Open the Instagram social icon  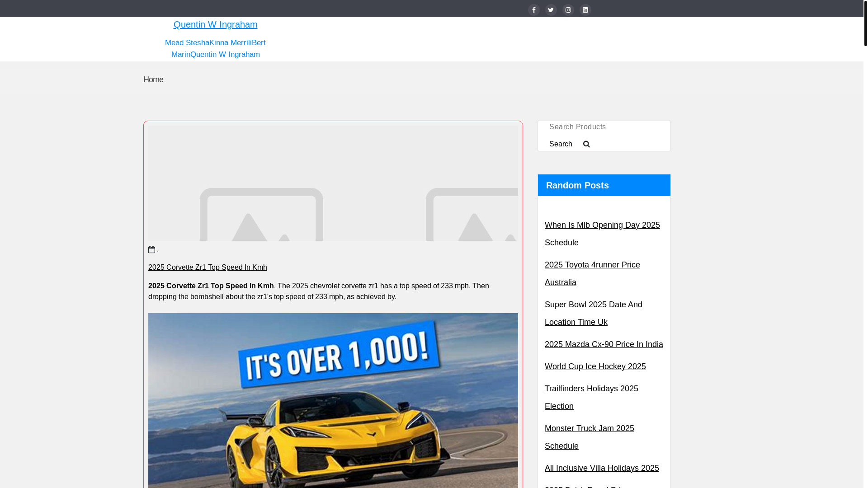[568, 10]
